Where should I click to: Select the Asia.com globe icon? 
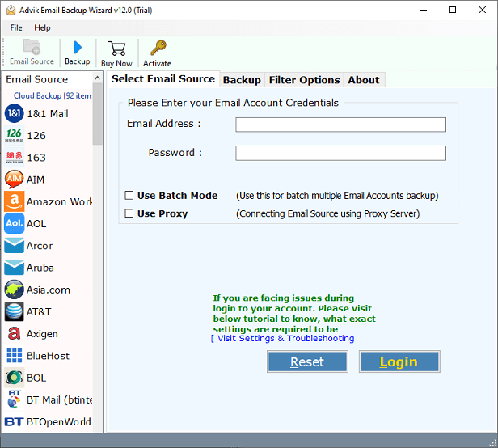point(14,290)
